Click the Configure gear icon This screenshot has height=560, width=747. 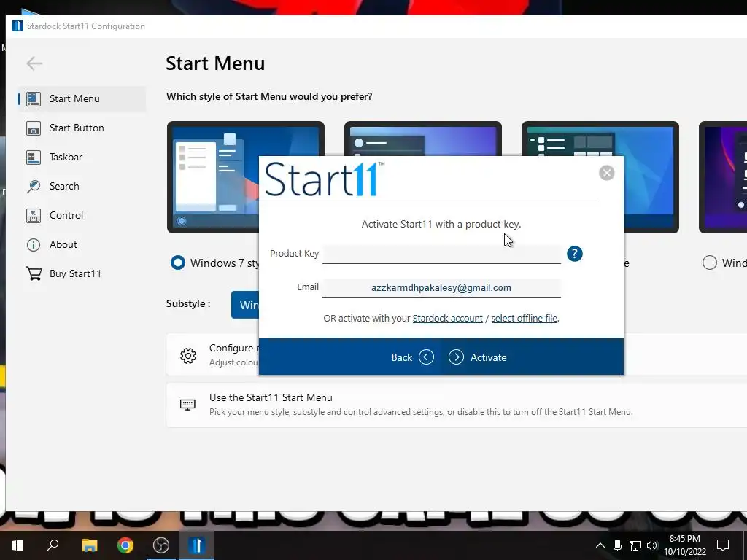click(x=188, y=356)
